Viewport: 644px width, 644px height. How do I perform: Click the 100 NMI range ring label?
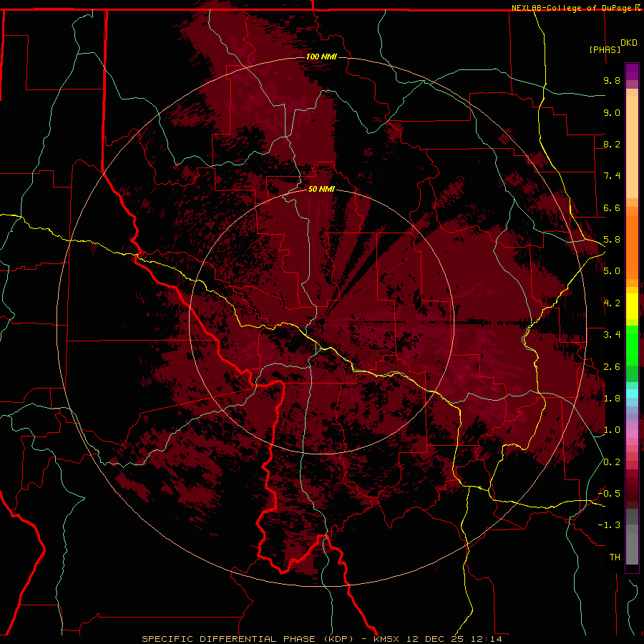coord(321,57)
